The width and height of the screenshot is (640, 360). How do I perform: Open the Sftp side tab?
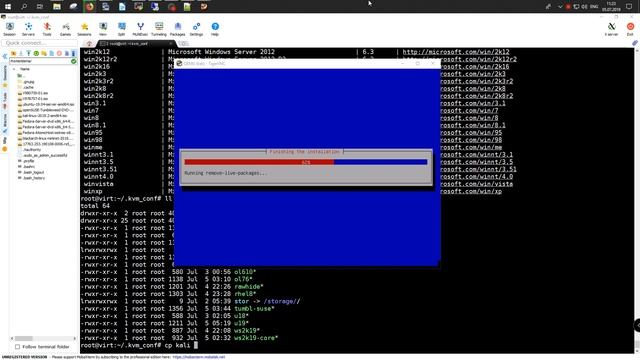click(x=5, y=144)
